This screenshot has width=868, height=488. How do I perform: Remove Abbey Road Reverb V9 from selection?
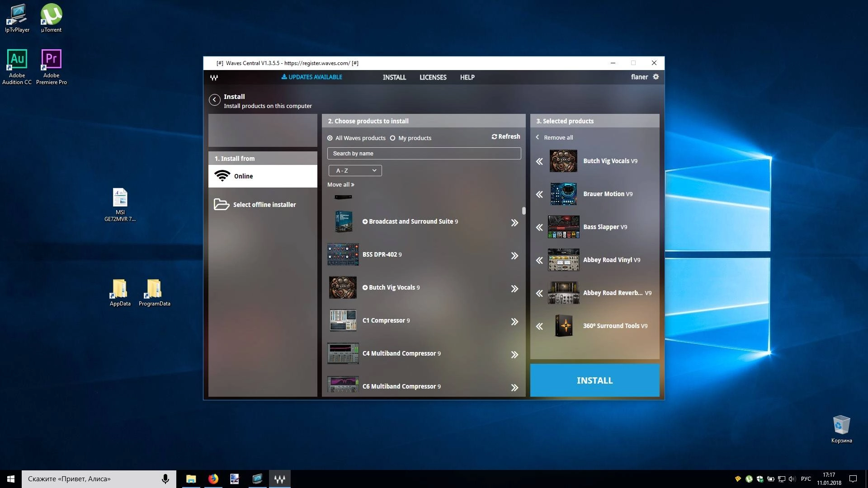tap(539, 293)
